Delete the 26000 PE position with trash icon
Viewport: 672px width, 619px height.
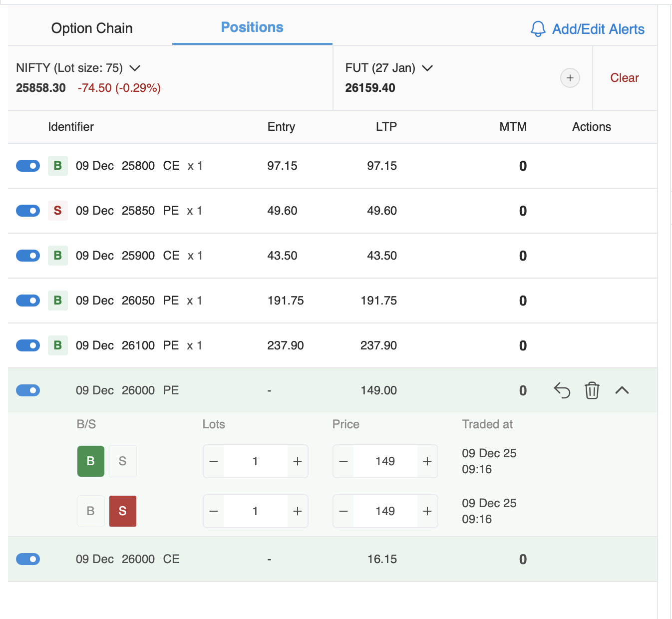tap(592, 390)
